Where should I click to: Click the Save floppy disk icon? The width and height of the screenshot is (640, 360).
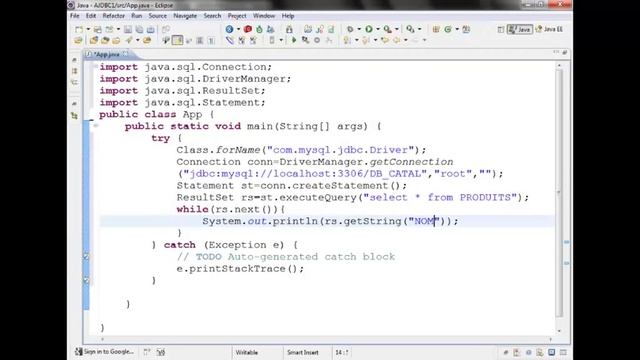click(128, 29)
